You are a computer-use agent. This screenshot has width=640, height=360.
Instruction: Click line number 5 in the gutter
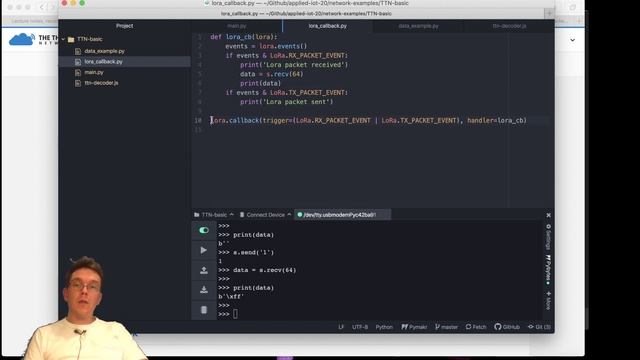(200, 74)
